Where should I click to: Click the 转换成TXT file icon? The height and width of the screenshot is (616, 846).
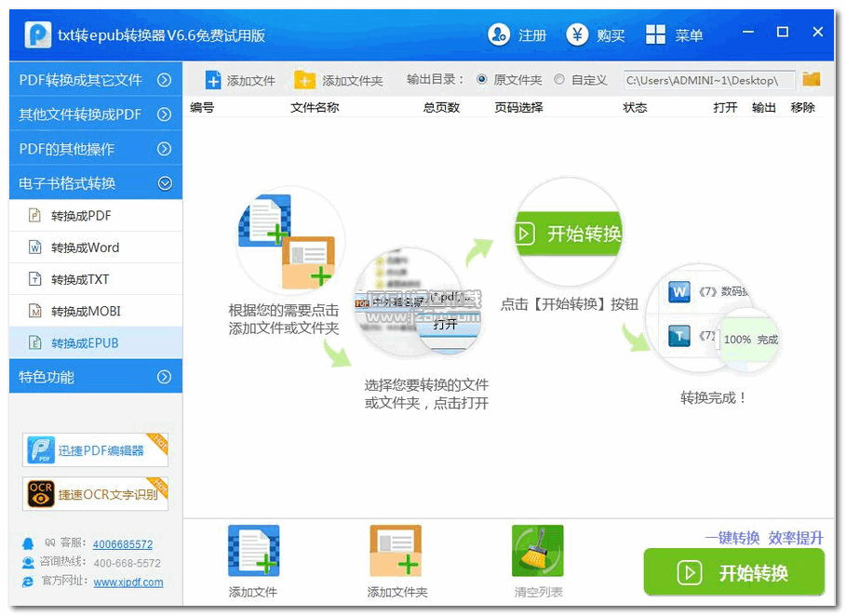point(35,279)
